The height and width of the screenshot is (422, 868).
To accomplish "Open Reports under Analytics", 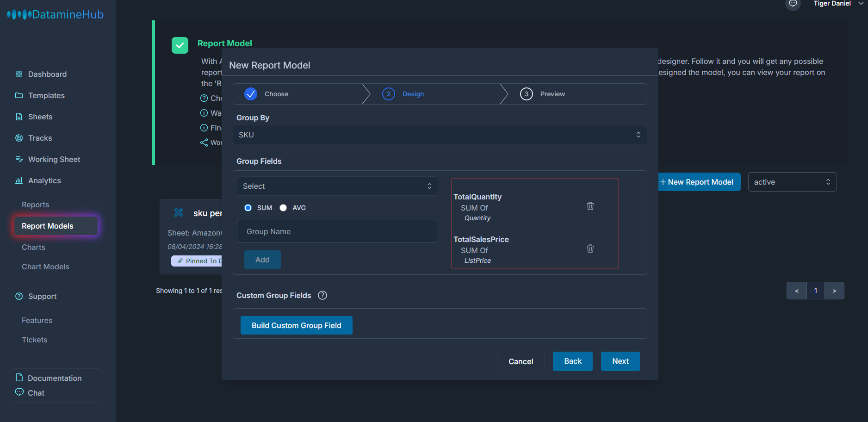I will click(x=35, y=205).
